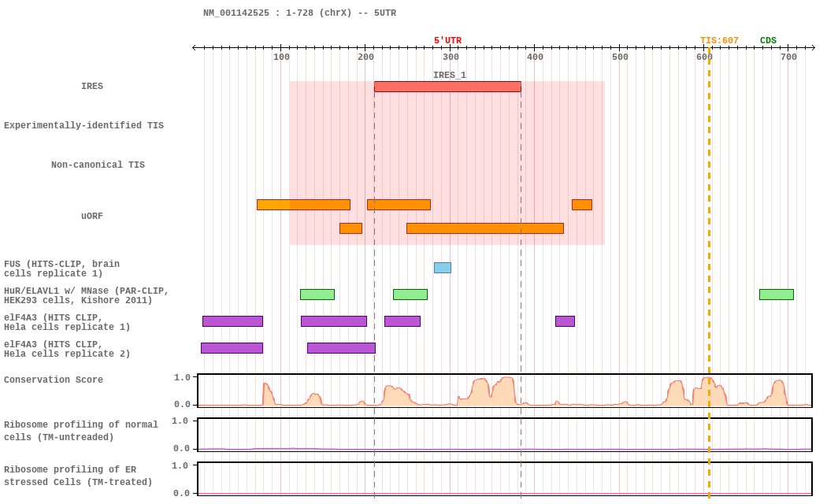Click the IRES track label
The image size is (827, 504).
coord(92,86)
